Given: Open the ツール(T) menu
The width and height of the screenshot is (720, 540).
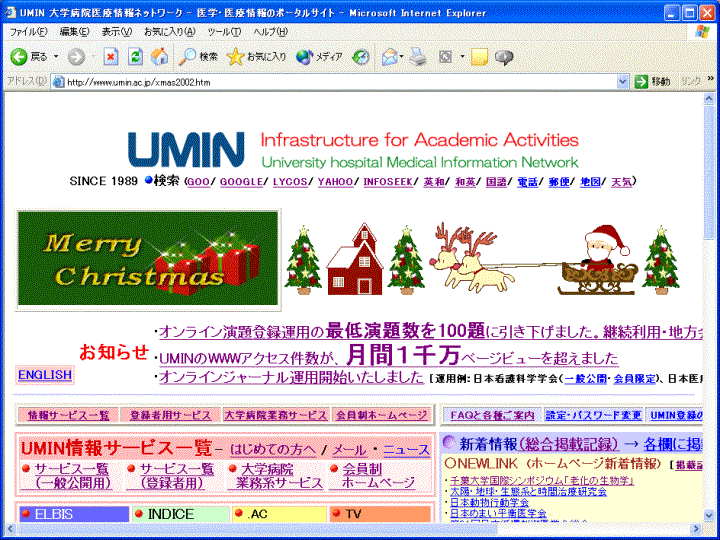Looking at the screenshot, I should (224, 32).
